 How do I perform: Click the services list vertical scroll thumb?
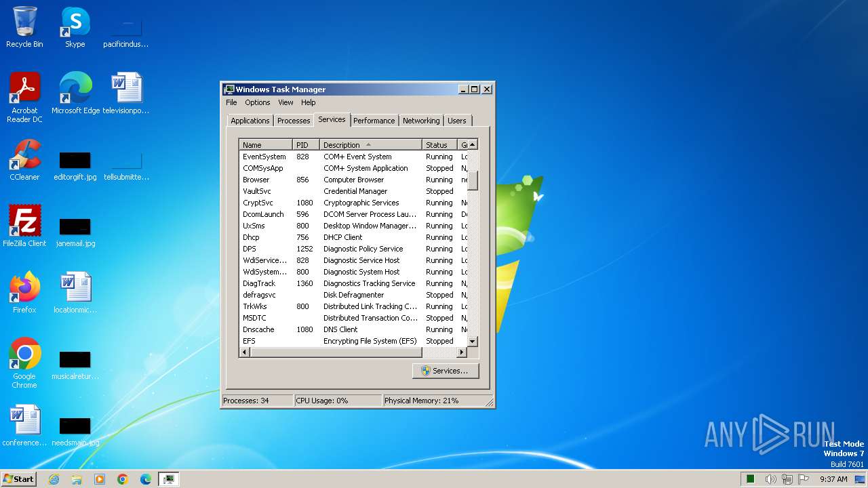(473, 180)
